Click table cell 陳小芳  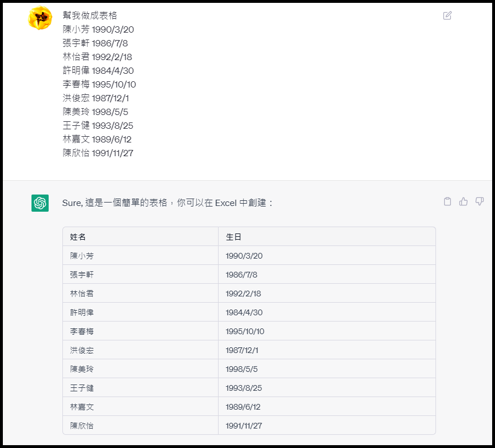(x=140, y=255)
